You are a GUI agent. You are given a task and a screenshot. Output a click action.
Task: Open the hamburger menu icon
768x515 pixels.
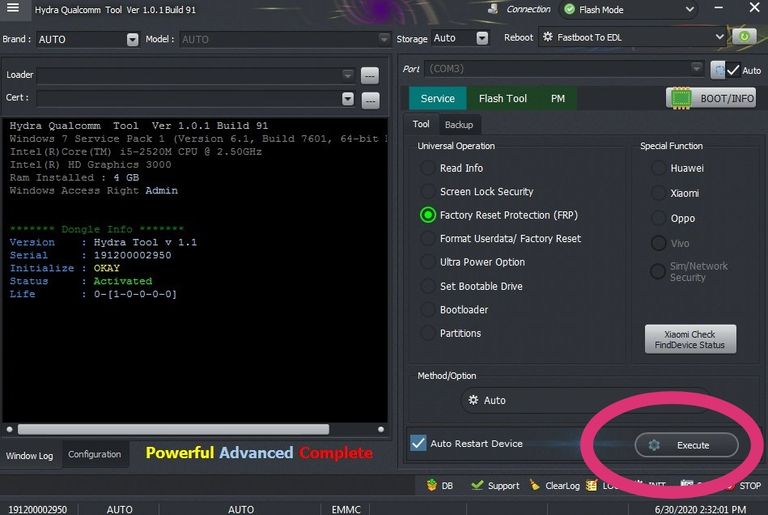tap(13, 8)
